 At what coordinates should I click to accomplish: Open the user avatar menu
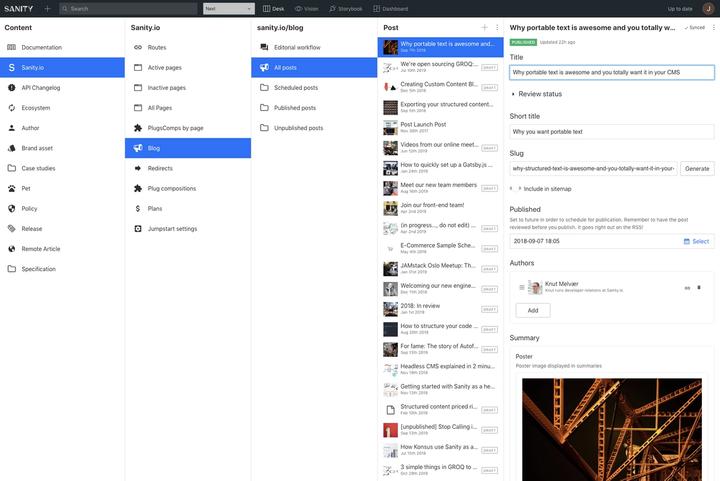click(x=708, y=8)
